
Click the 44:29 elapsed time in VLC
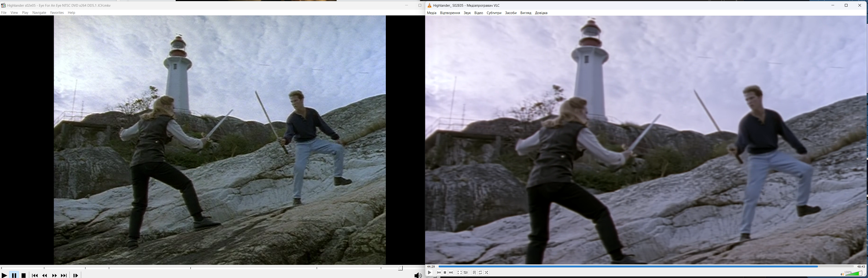431,266
